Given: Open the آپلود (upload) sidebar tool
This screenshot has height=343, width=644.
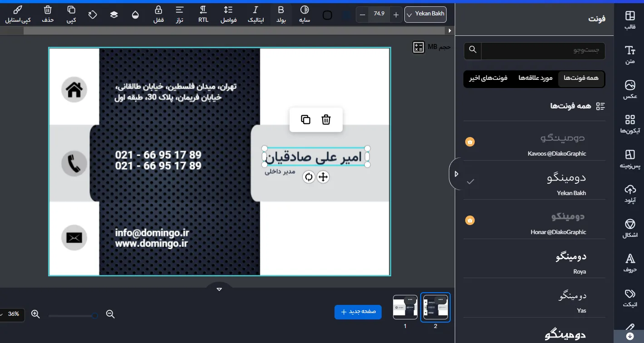Looking at the screenshot, I should 630,194.
